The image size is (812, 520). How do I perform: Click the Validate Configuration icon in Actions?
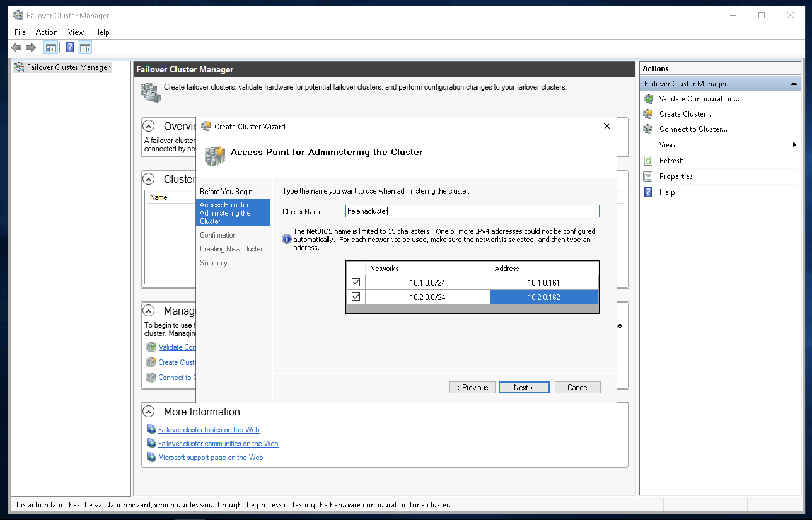(648, 99)
